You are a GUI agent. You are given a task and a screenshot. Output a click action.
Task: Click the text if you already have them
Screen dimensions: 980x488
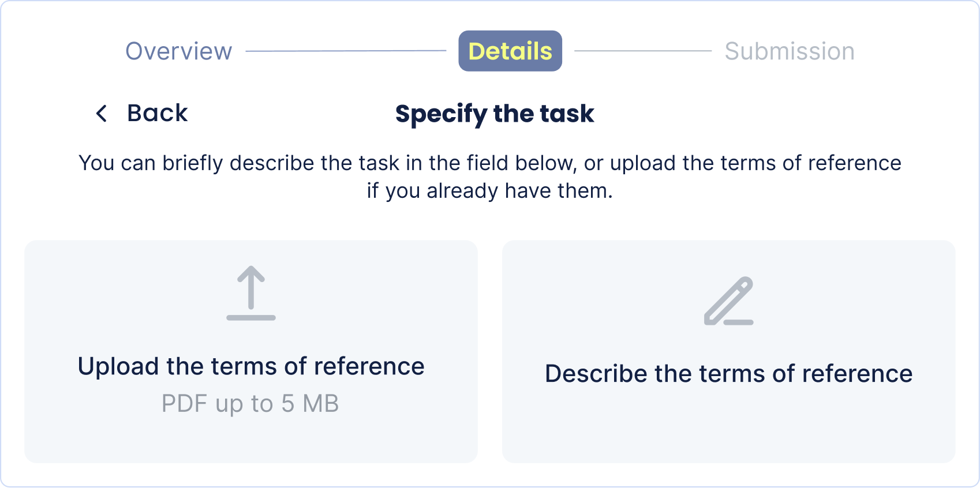489,191
